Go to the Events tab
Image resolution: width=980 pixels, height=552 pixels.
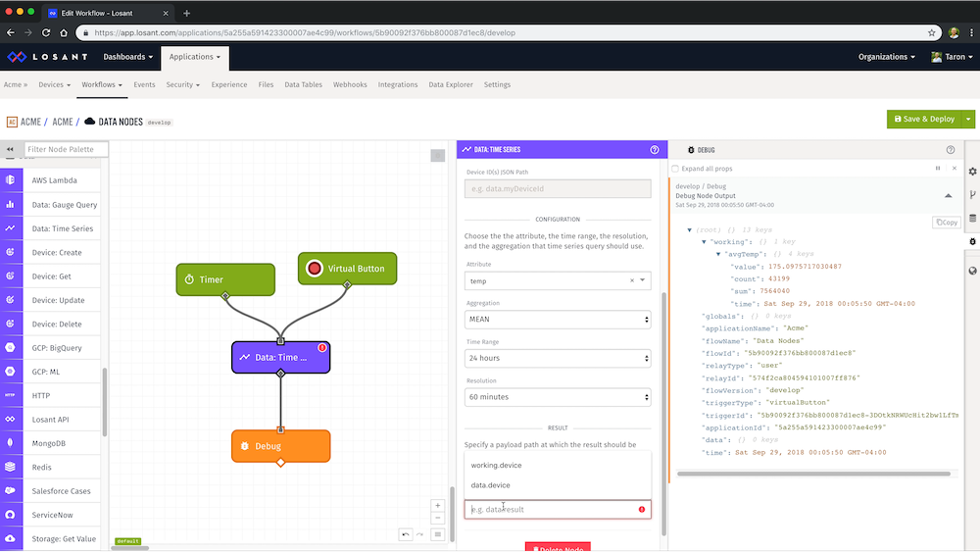(144, 84)
